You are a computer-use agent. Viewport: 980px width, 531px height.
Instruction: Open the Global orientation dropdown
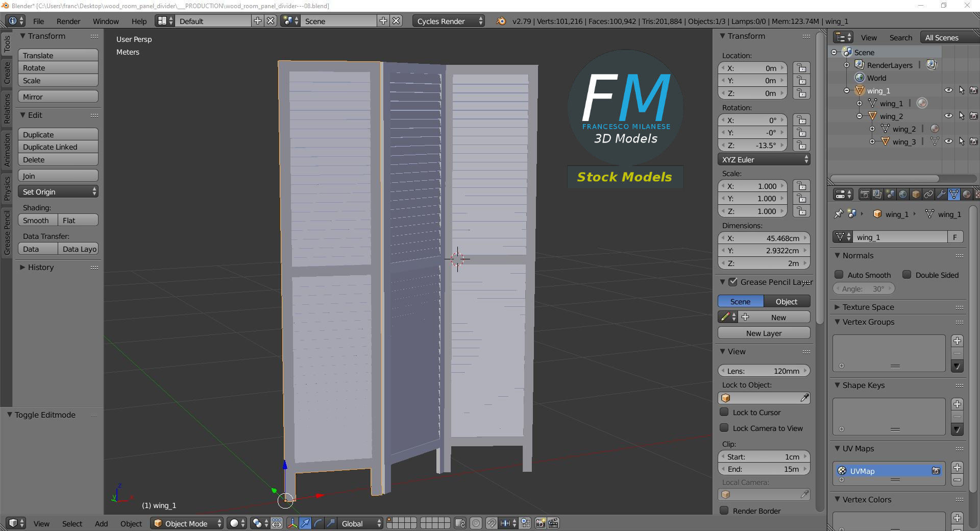(360, 523)
